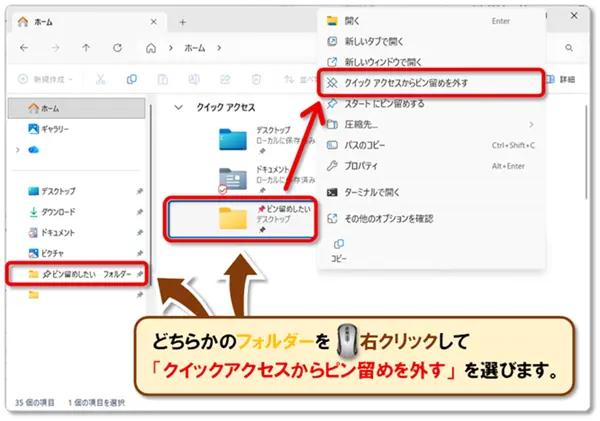Click the home icon in address bar
The height and width of the screenshot is (421, 600).
tap(151, 48)
